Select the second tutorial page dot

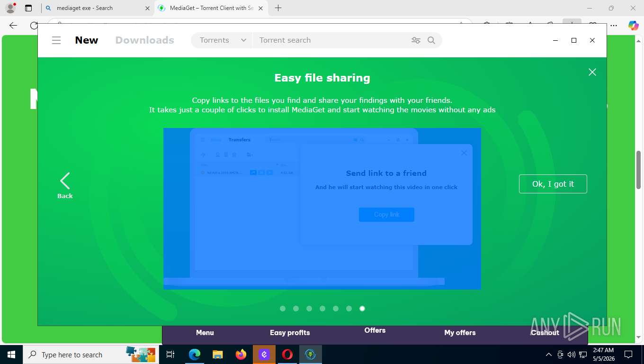(296, 309)
